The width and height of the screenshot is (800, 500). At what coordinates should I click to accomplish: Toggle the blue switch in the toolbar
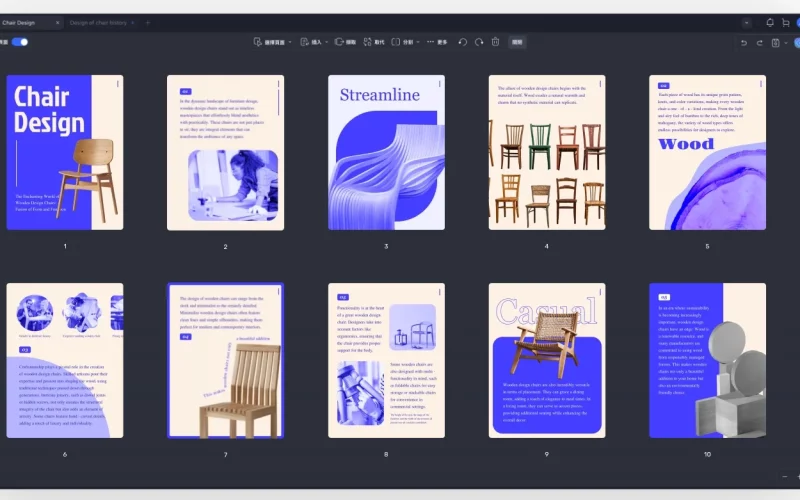[20, 42]
